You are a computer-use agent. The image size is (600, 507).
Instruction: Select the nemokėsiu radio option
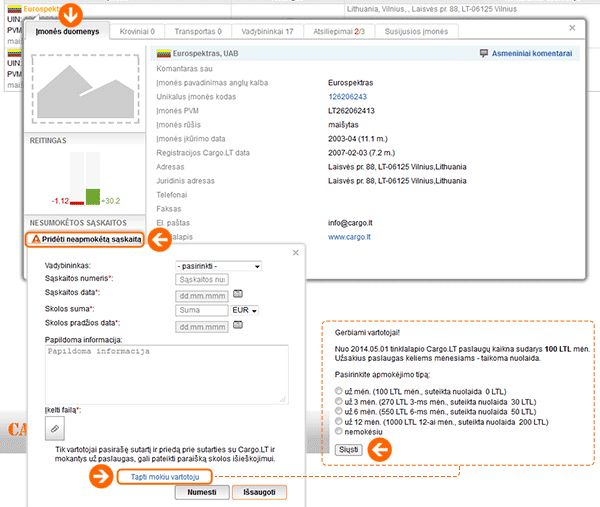click(x=339, y=431)
